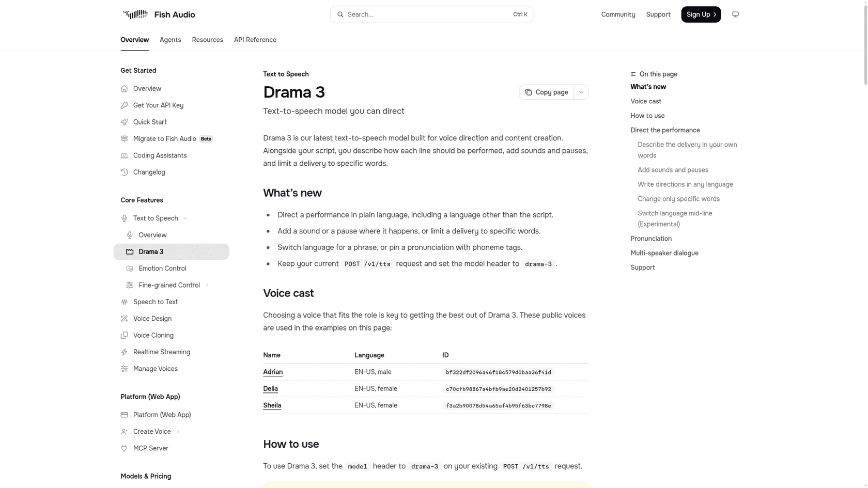Toggle the theme monitor icon
868x488 pixels.
(x=735, y=14)
